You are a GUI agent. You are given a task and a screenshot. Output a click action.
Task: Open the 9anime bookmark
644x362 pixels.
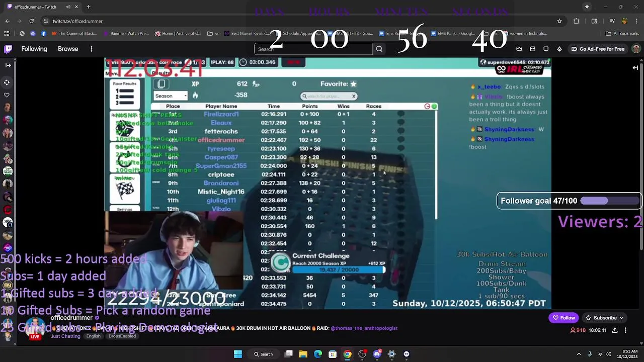point(125,34)
